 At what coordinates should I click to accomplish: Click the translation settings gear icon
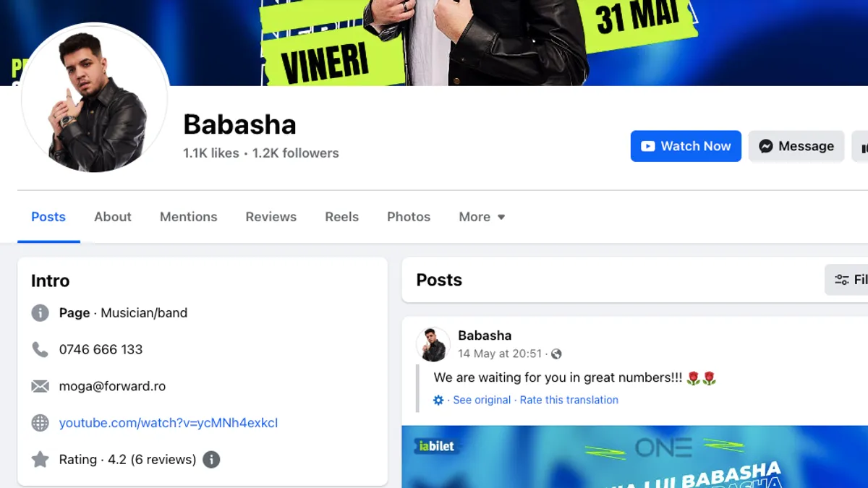coord(438,400)
